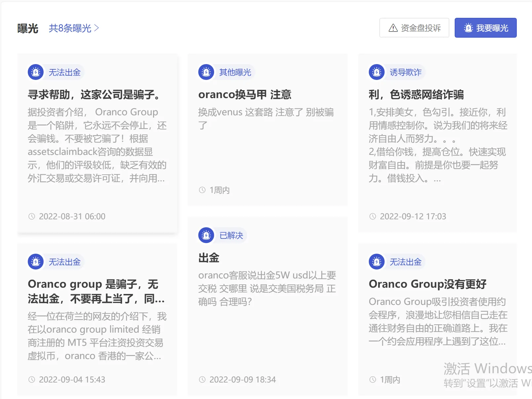Select 无法出金 tag on 寻求帮助 card
532x399 pixels.
[65, 72]
